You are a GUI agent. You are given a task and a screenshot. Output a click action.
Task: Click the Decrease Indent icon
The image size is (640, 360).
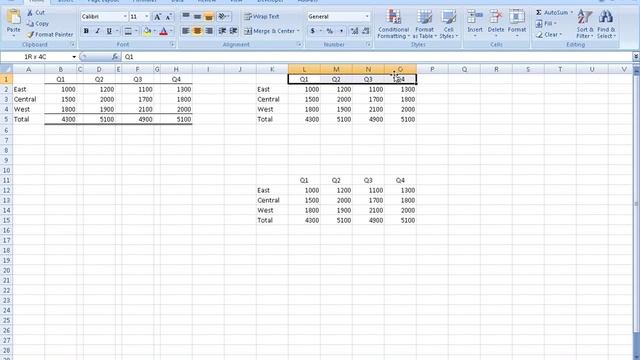222,31
